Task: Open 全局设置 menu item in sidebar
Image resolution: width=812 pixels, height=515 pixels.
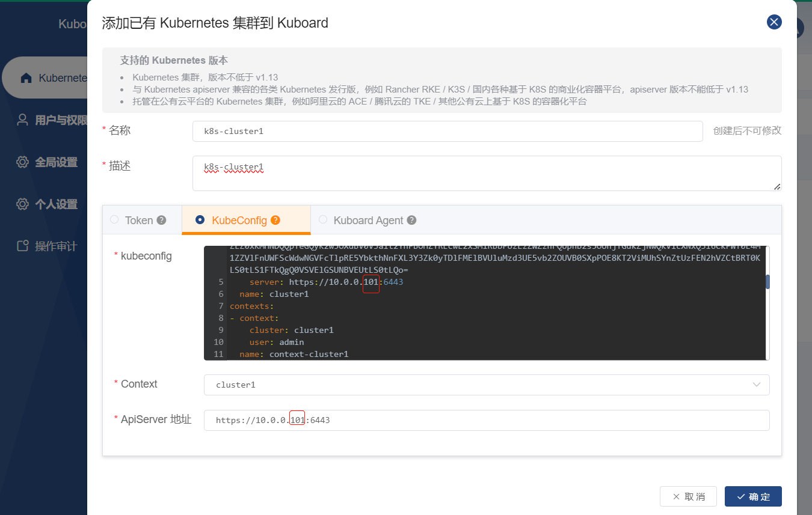Action: (x=56, y=162)
